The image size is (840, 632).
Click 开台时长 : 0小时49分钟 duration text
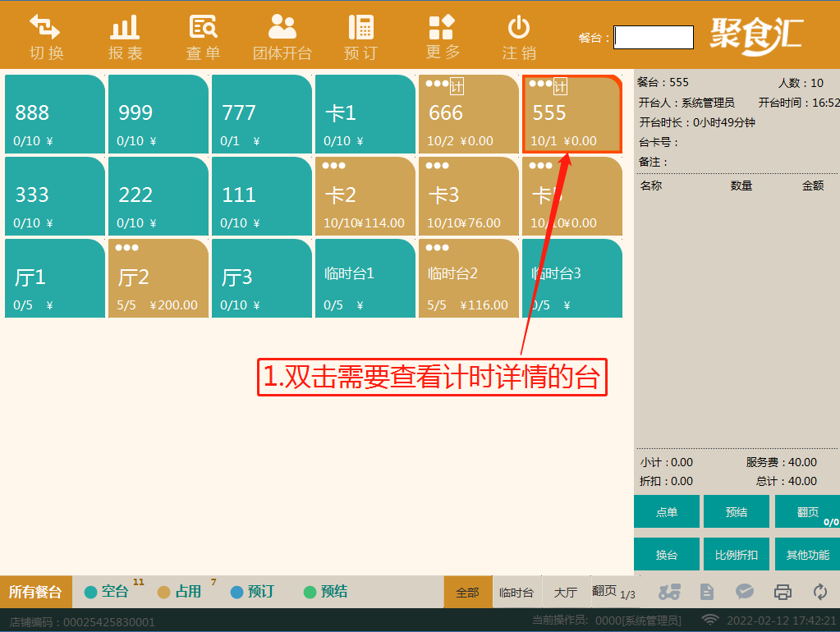coord(697,122)
